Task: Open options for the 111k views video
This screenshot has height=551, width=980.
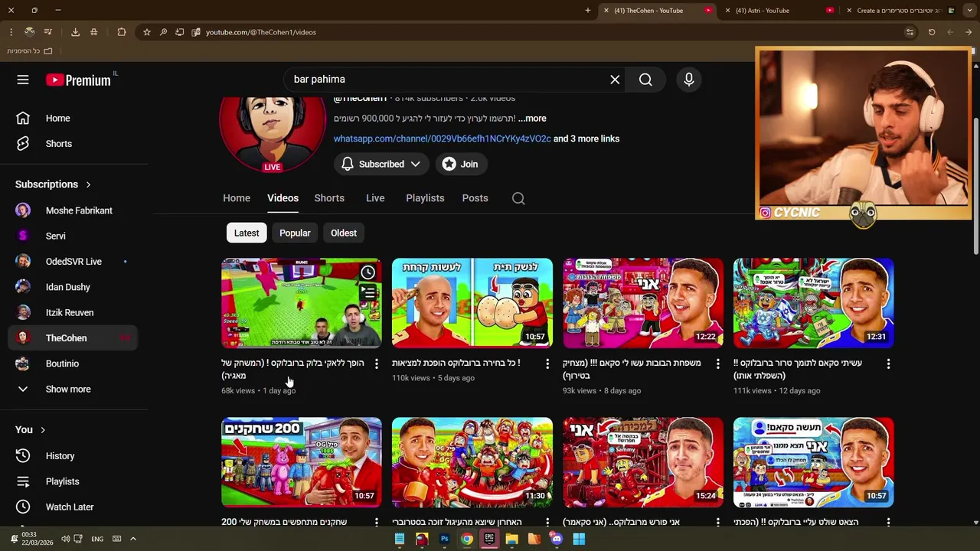Action: [888, 364]
